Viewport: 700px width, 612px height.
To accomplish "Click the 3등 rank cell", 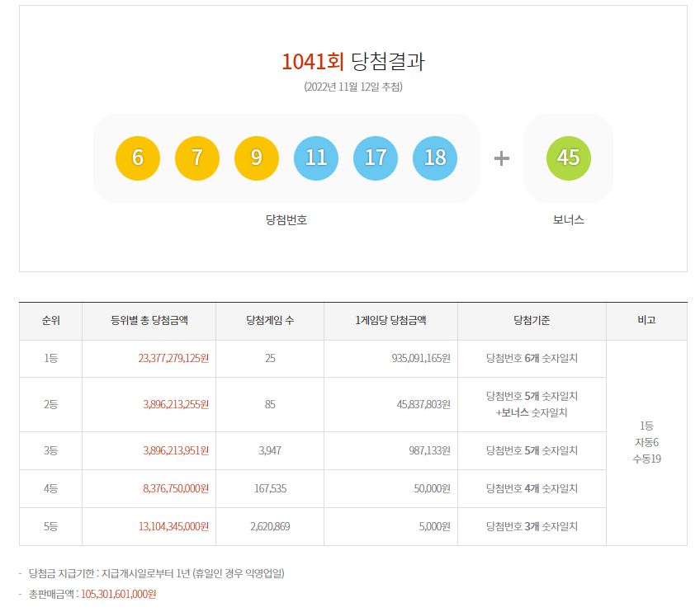I will [x=51, y=450].
